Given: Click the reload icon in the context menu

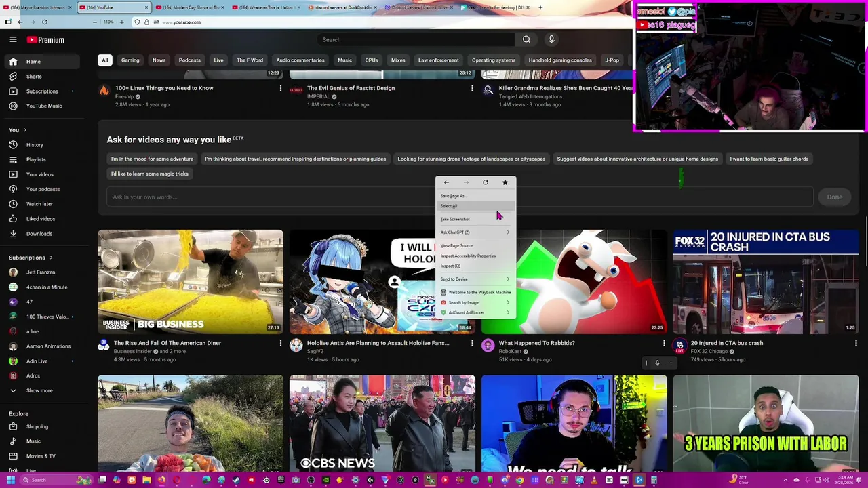Looking at the screenshot, I should [486, 182].
